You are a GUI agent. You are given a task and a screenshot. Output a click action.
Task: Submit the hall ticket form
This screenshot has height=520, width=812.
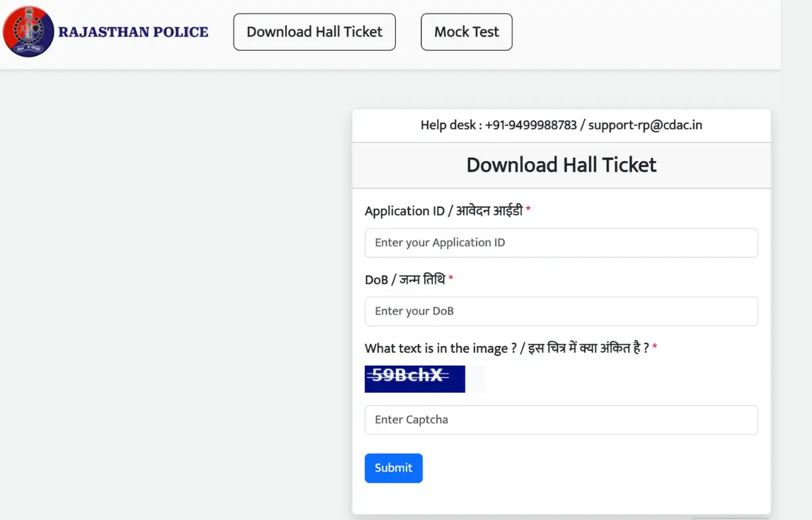[x=393, y=468]
